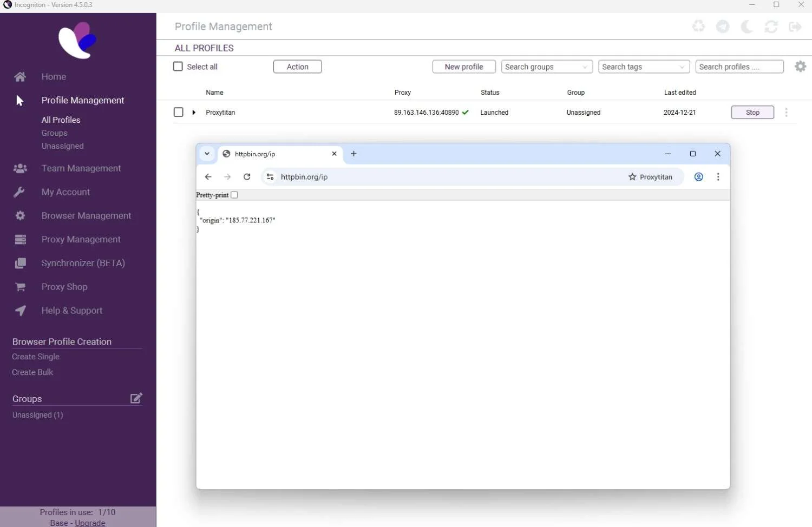Click the Telegram icon in header
This screenshot has width=812, height=527.
click(x=723, y=27)
